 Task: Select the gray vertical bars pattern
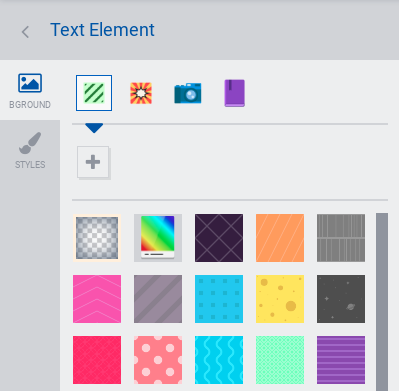(x=341, y=238)
